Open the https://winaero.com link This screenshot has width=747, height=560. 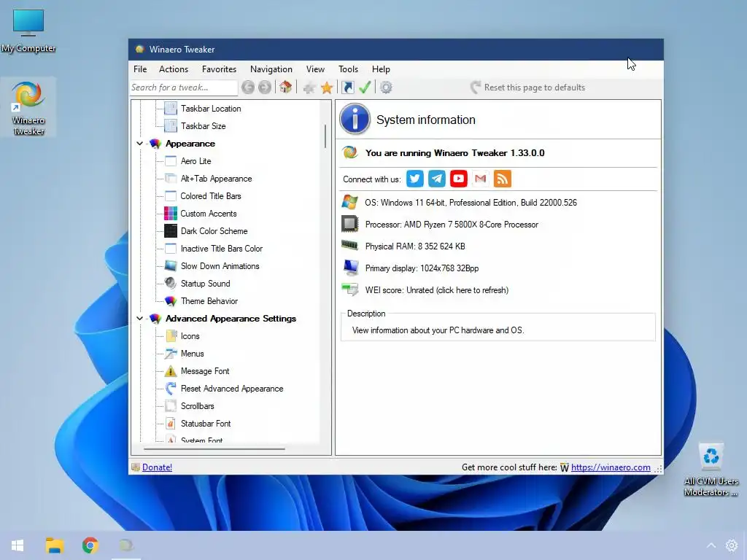(x=611, y=467)
